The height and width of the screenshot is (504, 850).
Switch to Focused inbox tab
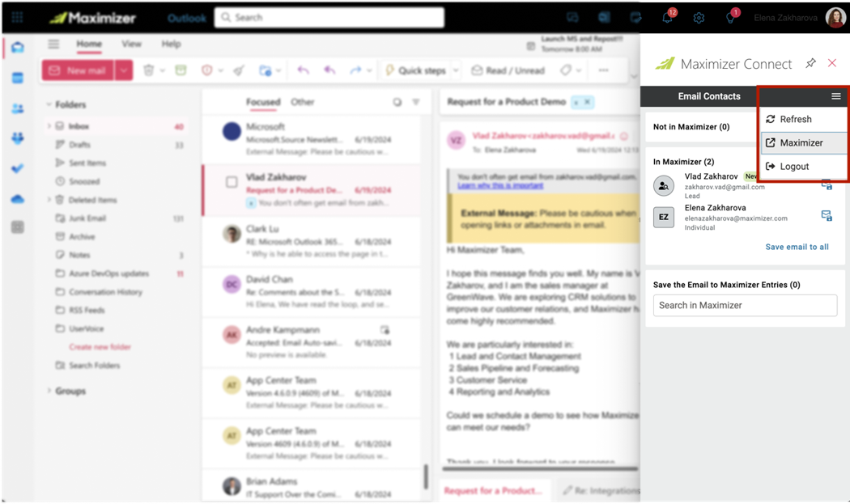coord(263,102)
